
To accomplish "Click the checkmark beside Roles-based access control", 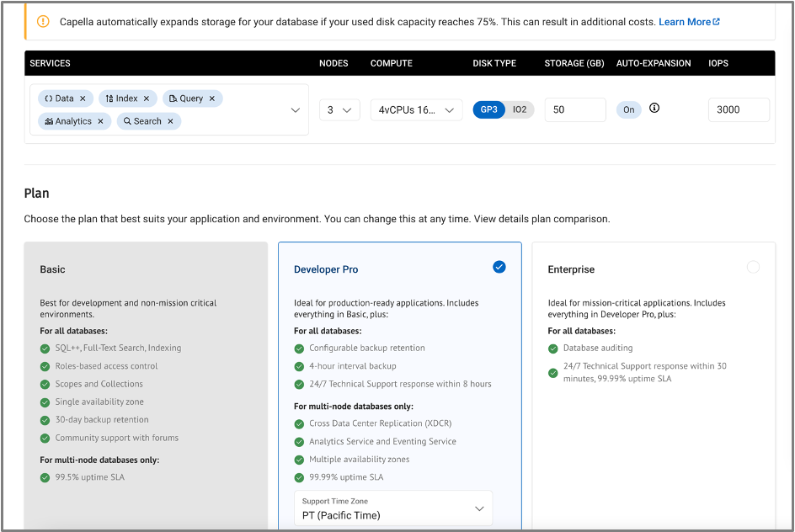I will [45, 366].
